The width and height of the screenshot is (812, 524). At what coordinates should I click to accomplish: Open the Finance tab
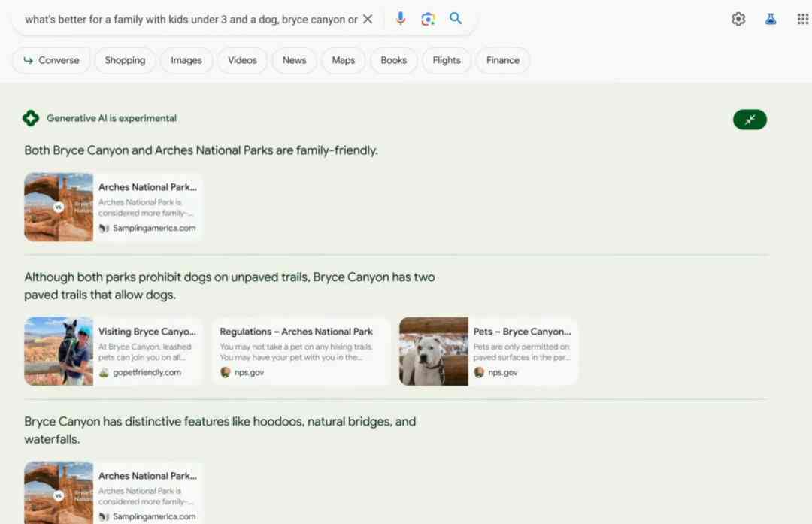[x=502, y=60]
